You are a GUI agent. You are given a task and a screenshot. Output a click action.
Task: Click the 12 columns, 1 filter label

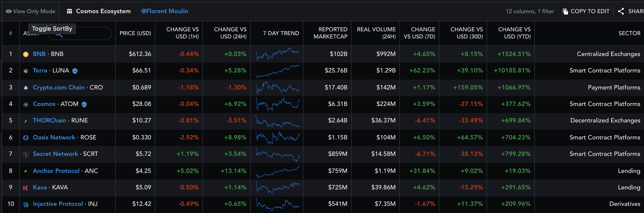pos(530,11)
